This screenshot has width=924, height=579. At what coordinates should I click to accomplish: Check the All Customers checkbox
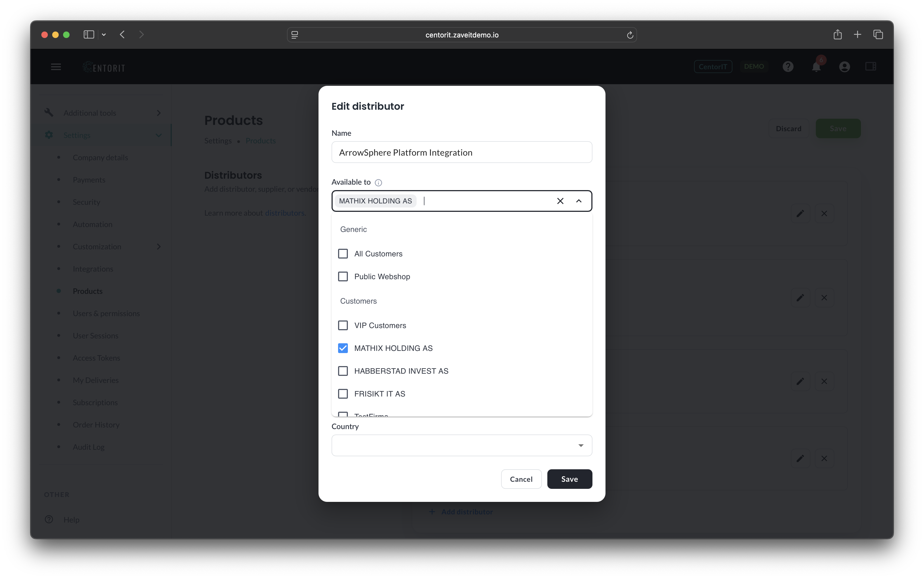click(x=343, y=253)
